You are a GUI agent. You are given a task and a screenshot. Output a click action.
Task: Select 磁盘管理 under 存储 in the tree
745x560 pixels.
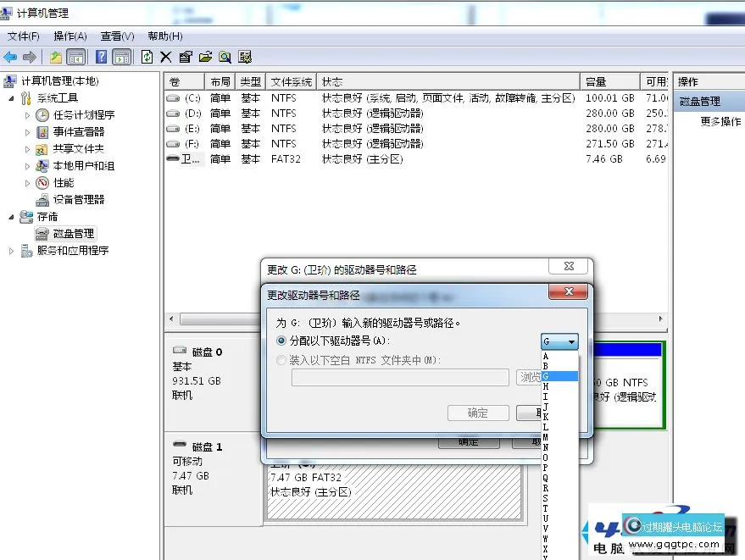pos(75,233)
